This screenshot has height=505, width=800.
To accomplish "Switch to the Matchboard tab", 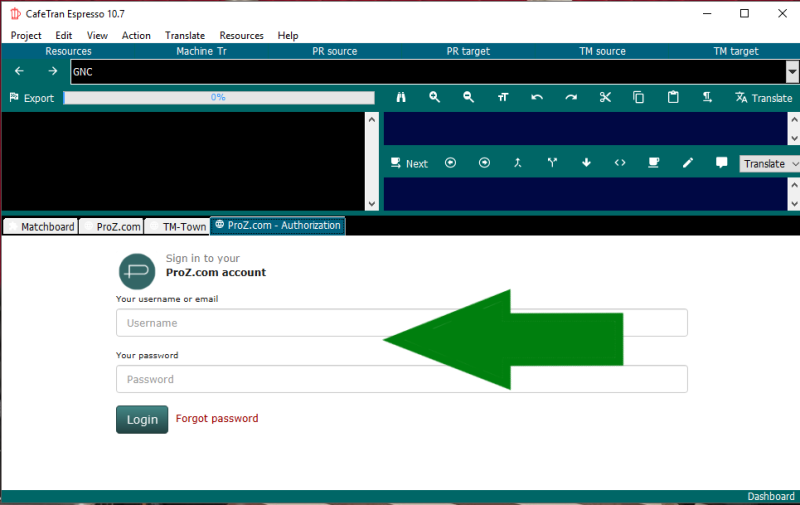I will [41, 226].
